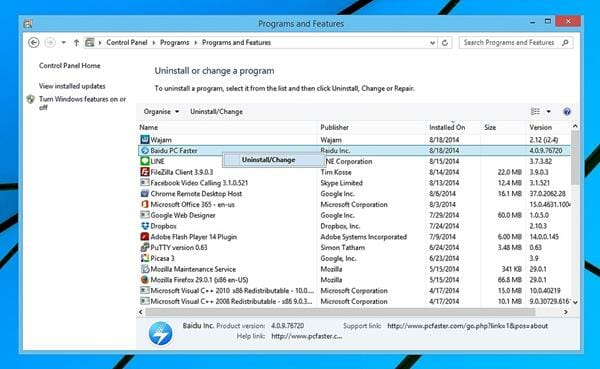Select Facebook Video Calling 3.1.0.521 icon

tap(145, 183)
